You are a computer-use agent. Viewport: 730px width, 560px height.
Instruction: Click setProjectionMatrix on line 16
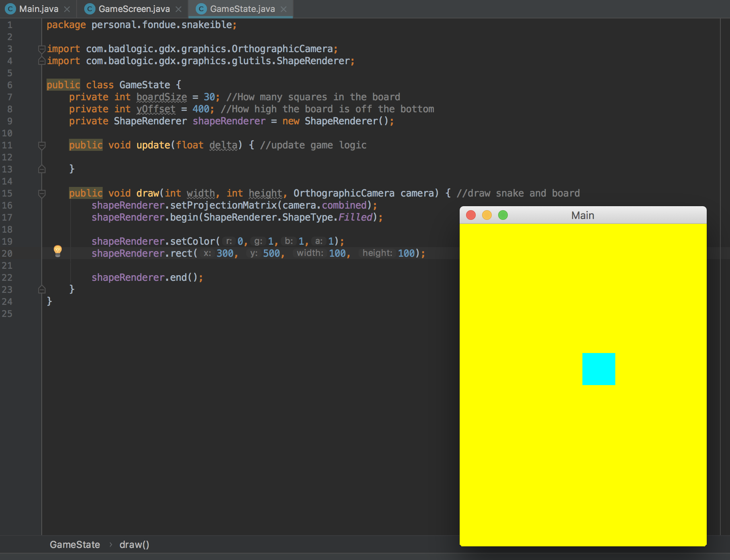(223, 205)
